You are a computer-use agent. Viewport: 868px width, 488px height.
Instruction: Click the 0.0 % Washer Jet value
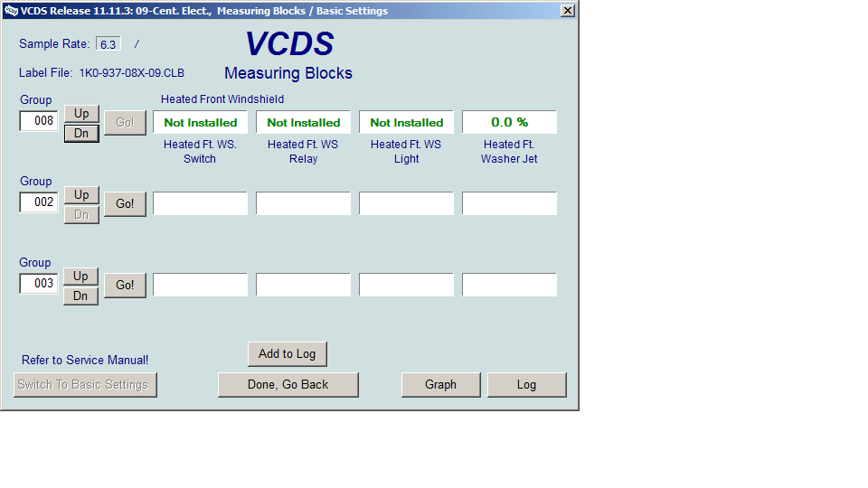[509, 122]
